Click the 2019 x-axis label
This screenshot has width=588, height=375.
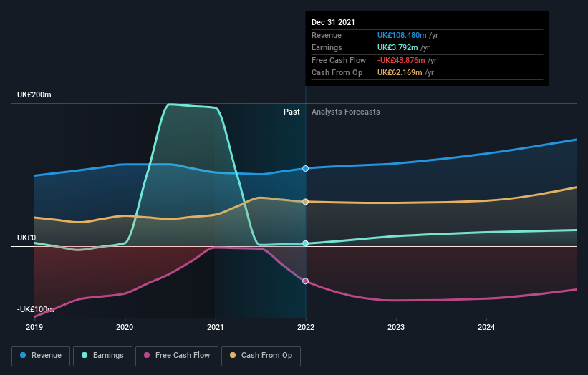point(34,327)
